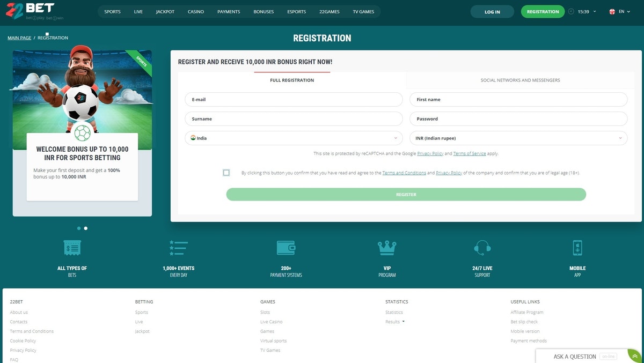644x363 pixels.
Task: Open the FAQ footer link
Action: (x=14, y=360)
